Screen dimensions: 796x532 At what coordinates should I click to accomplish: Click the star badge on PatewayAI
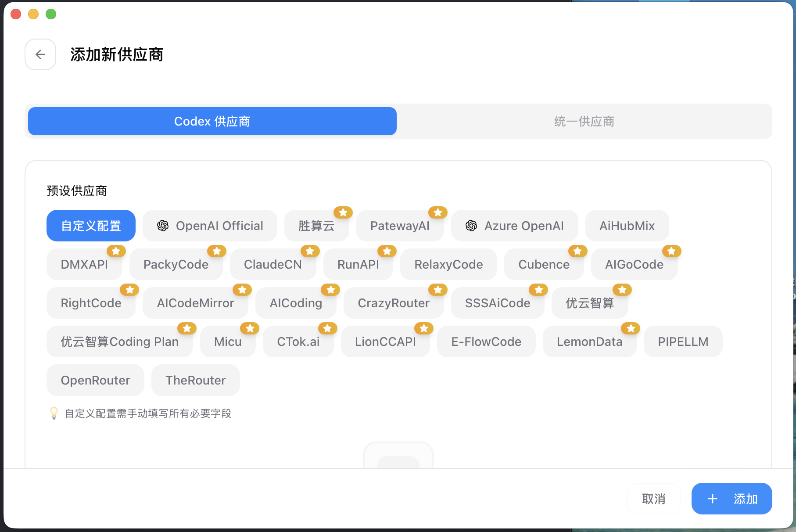438,212
